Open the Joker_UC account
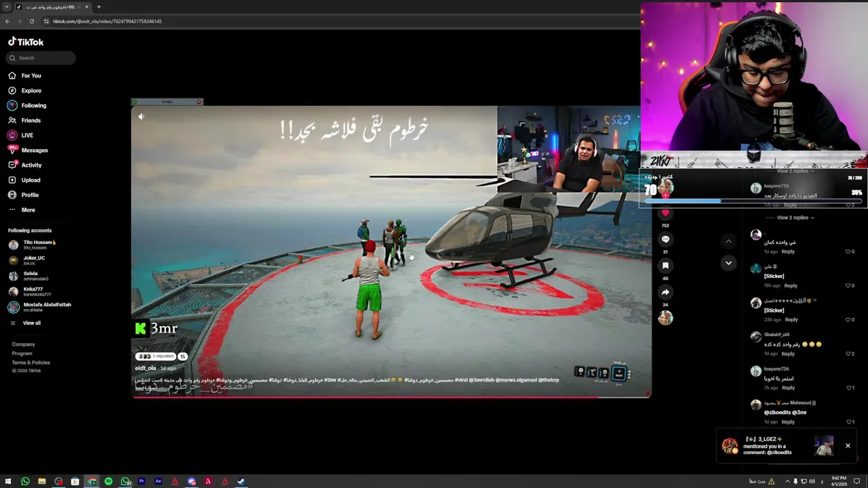The height and width of the screenshot is (488, 868). [x=27, y=260]
